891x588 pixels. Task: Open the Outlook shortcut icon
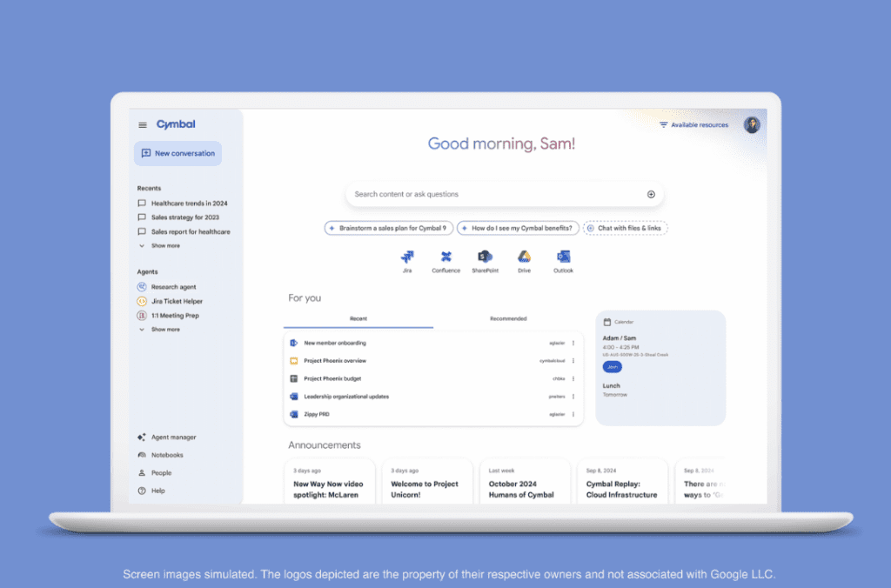click(563, 257)
